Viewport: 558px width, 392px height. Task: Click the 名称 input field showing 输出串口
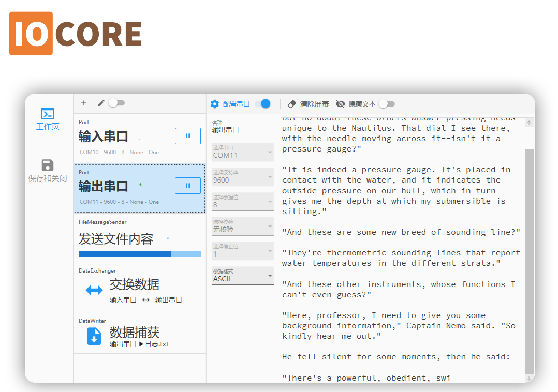[x=242, y=130]
